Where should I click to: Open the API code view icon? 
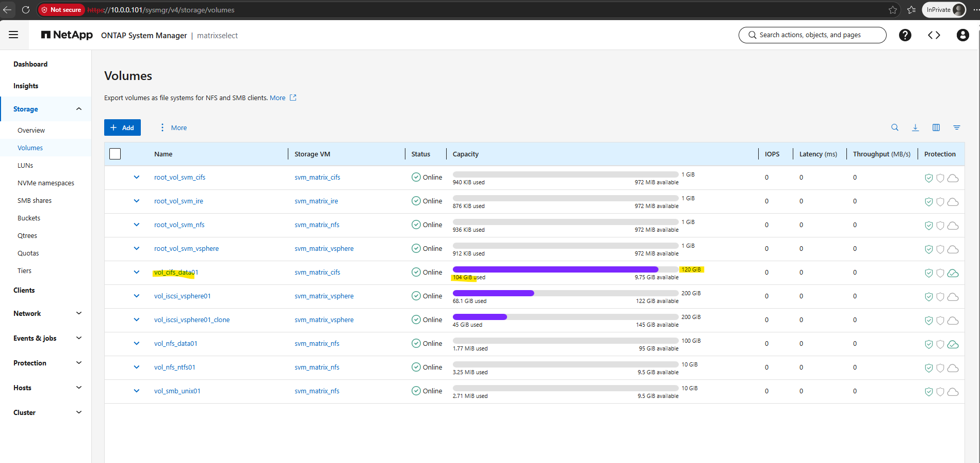(x=934, y=35)
